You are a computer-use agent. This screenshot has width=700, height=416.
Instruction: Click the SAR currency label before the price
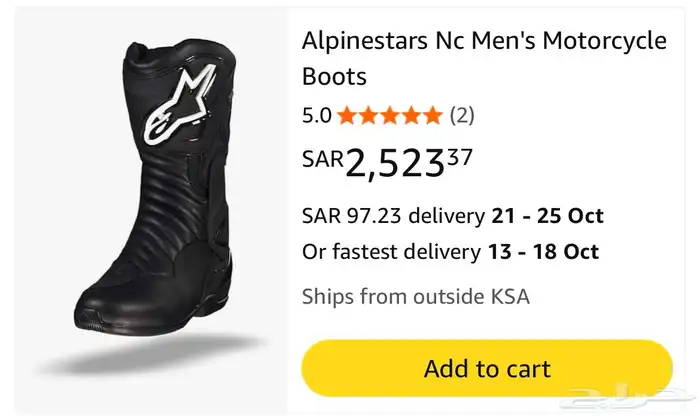(323, 157)
